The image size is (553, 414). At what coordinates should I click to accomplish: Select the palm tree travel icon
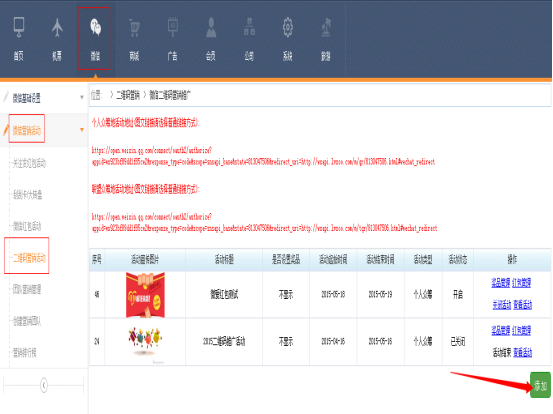pos(326,27)
